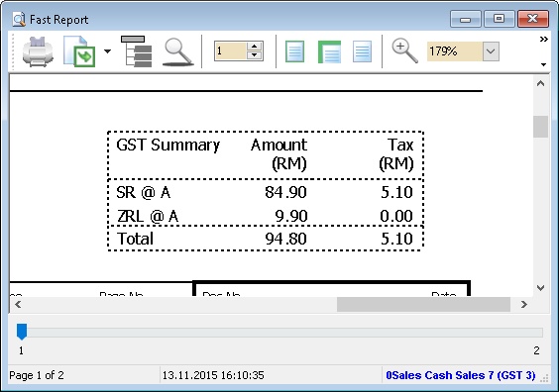Click 'Page 1 of 2' in status bar

(37, 375)
